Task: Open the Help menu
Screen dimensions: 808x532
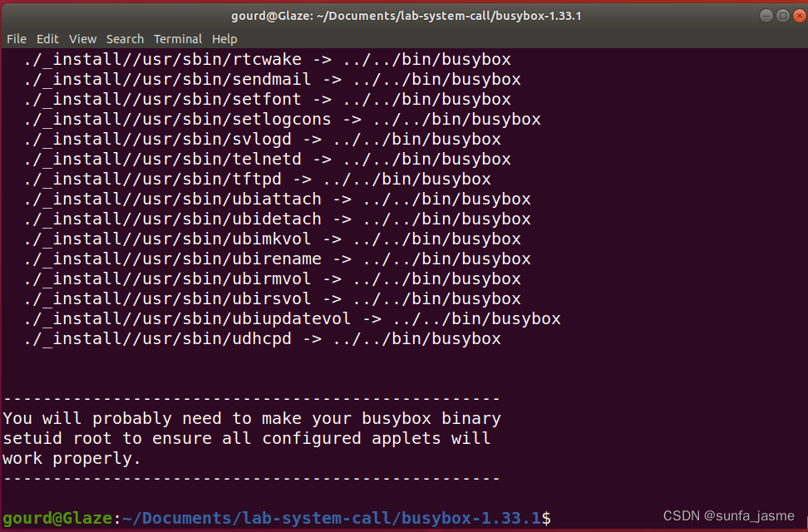Action: point(224,39)
